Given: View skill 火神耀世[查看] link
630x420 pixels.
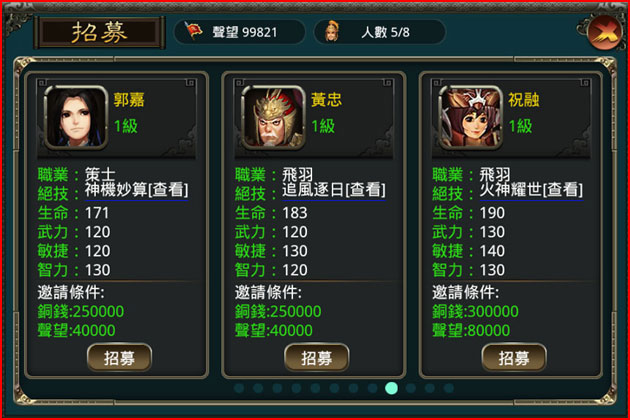Looking at the screenshot, I should [531, 191].
